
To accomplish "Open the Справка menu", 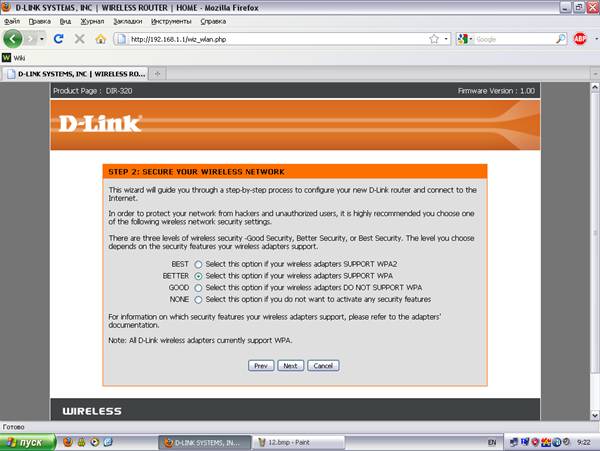I will [213, 21].
